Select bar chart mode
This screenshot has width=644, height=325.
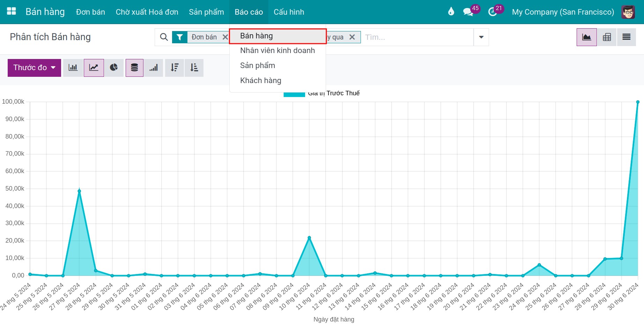click(x=73, y=68)
